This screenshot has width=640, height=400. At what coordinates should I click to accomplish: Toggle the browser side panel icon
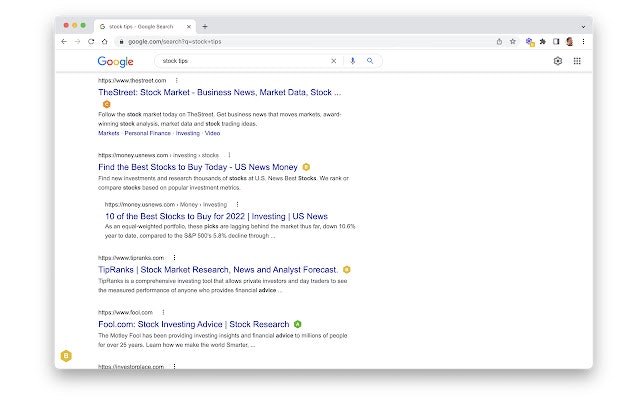coord(556,42)
